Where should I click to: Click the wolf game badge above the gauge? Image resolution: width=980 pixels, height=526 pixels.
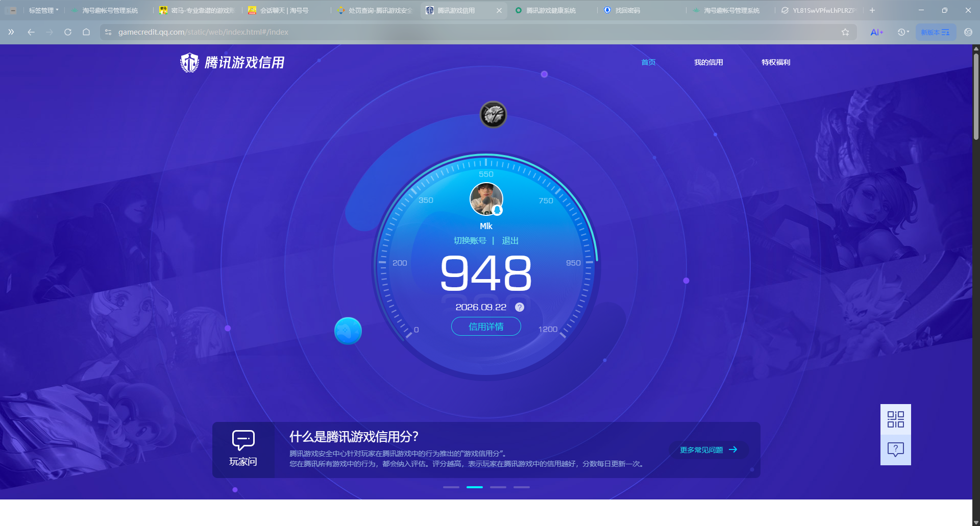tap(493, 114)
